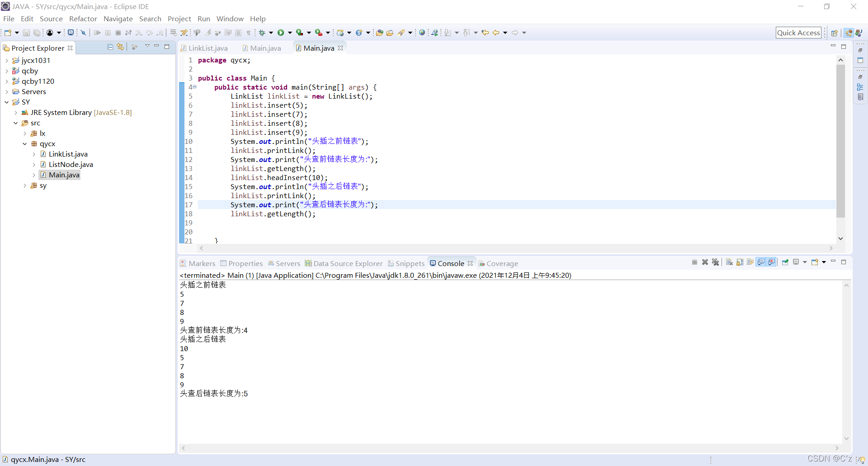The image size is (868, 466).
Task: Open Project Explorer View Menu dropdown
Action: pos(147,46)
